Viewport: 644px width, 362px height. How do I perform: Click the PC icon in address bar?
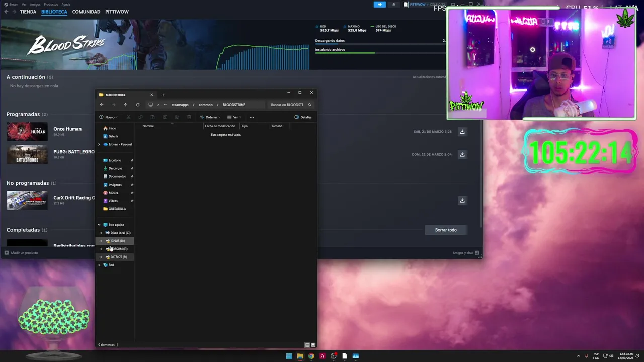tap(150, 105)
